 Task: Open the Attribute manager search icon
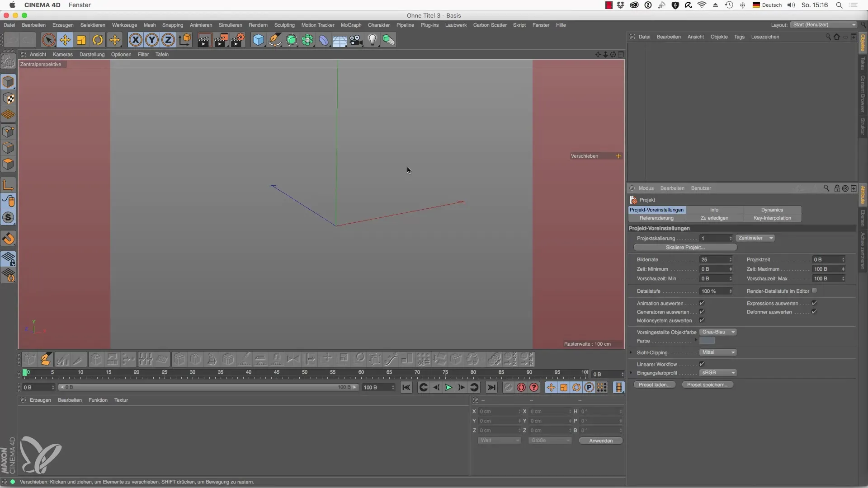826,188
